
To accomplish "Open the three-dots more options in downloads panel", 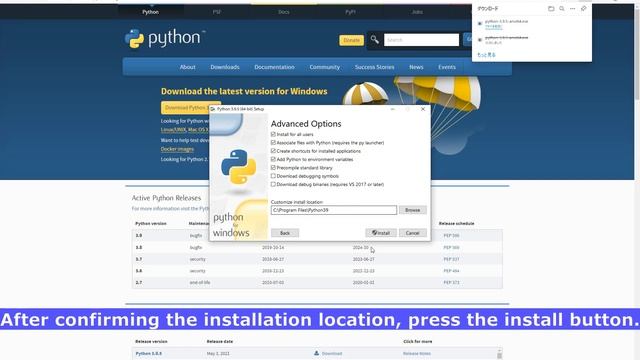I will coord(573,9).
